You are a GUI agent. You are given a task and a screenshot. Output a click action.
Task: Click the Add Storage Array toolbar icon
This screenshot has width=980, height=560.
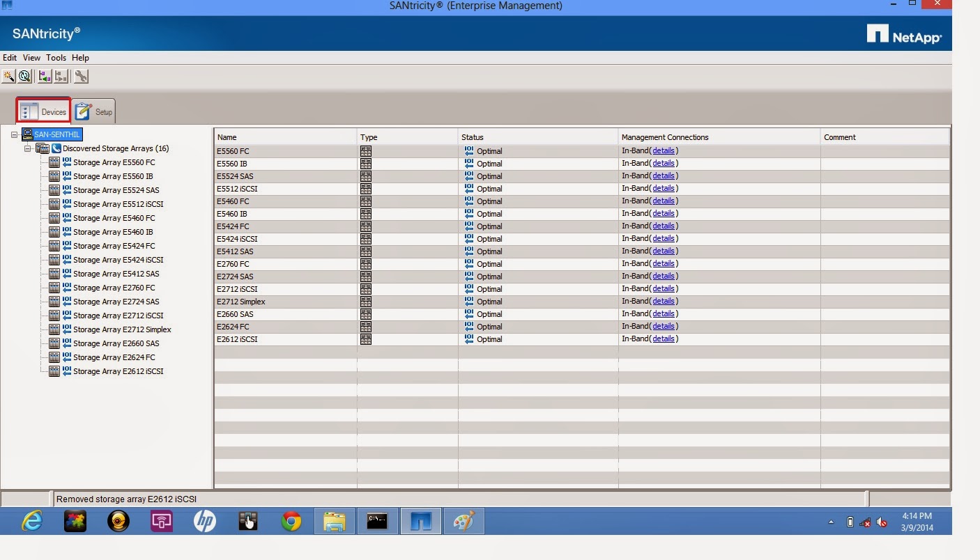tap(45, 76)
